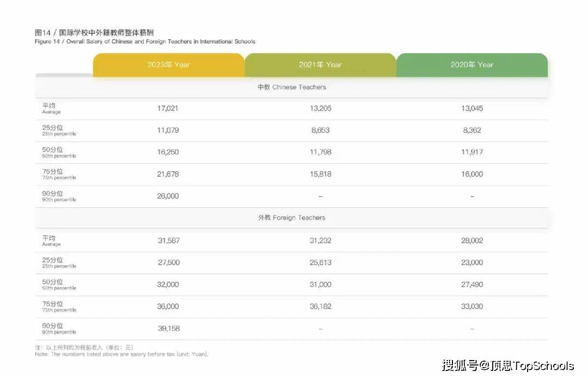
Task: Click the value 8,362
Action: tap(471, 131)
